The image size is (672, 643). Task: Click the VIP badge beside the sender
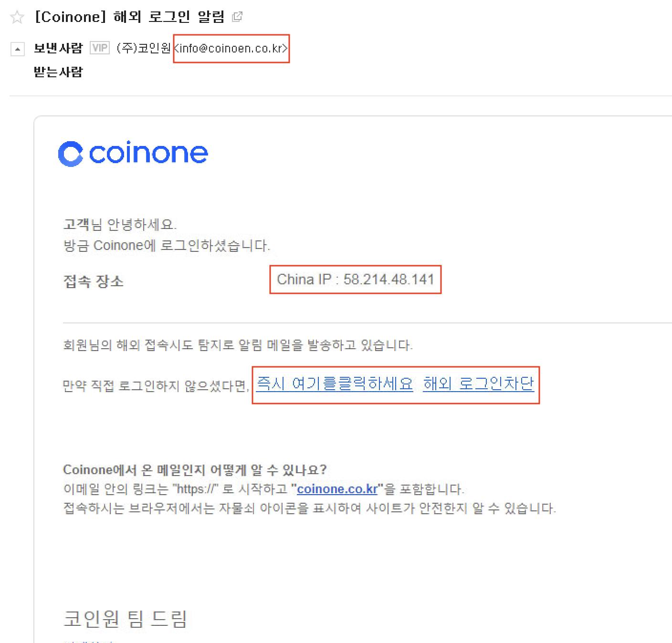pos(100,48)
